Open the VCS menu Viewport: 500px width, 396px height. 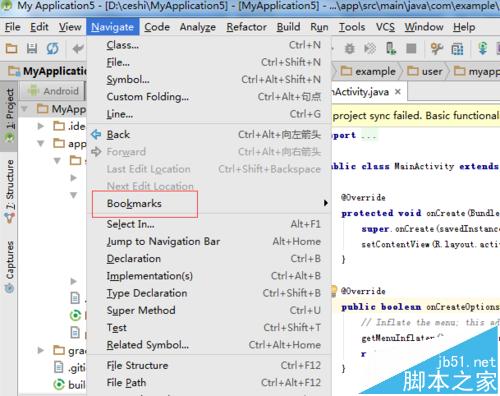coord(385,27)
